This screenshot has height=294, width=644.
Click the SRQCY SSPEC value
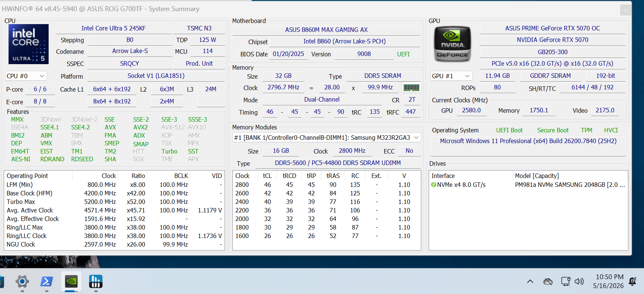(x=130, y=64)
